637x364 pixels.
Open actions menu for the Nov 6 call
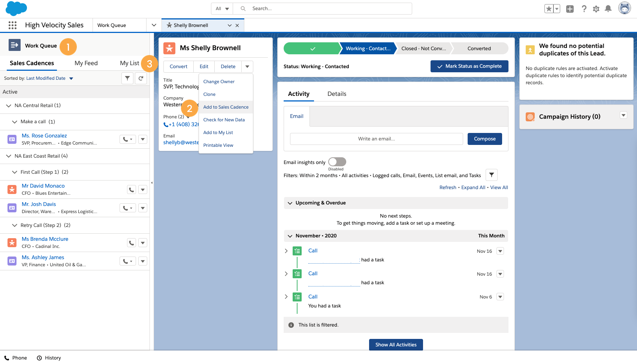coord(500,297)
